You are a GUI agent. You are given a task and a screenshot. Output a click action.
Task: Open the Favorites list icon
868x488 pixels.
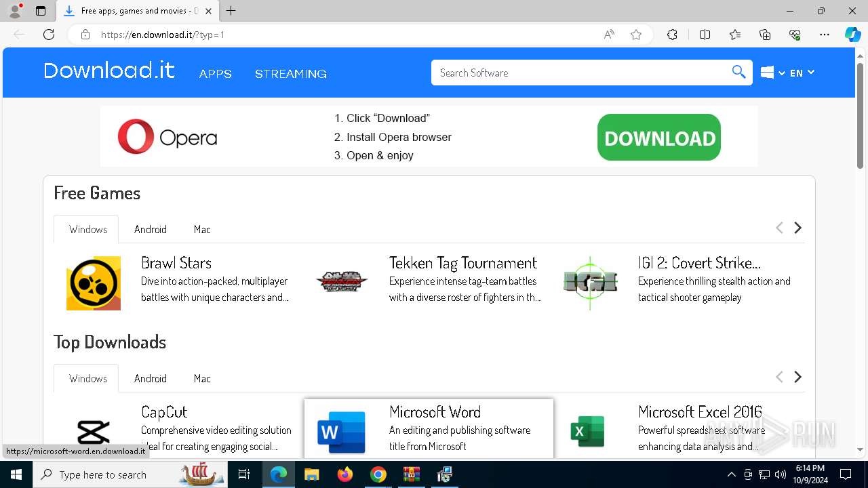(x=735, y=35)
